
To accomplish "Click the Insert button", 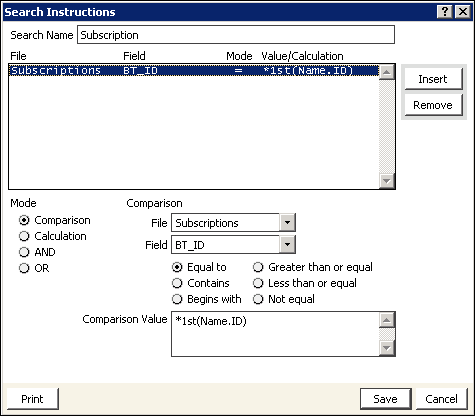I will tap(433, 79).
